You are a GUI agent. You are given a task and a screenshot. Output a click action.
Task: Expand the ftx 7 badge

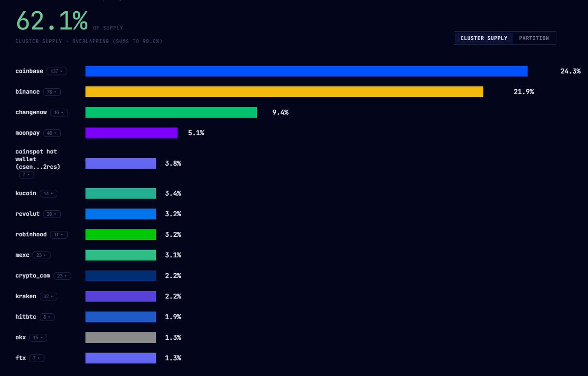(x=37, y=358)
